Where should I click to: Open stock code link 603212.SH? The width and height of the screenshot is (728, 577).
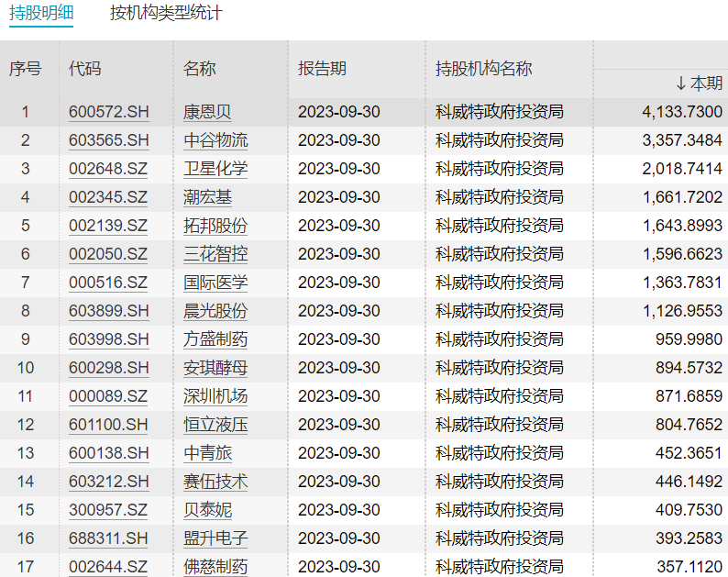(108, 482)
